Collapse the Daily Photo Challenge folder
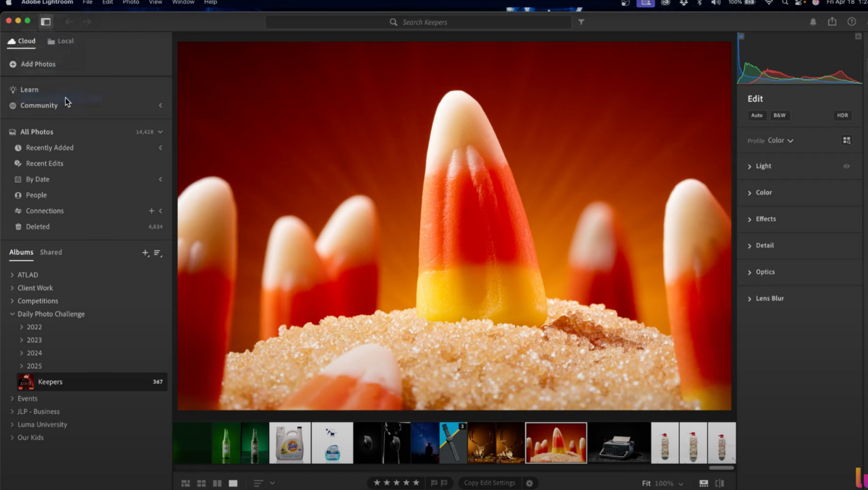This screenshot has width=868, height=490. point(12,314)
